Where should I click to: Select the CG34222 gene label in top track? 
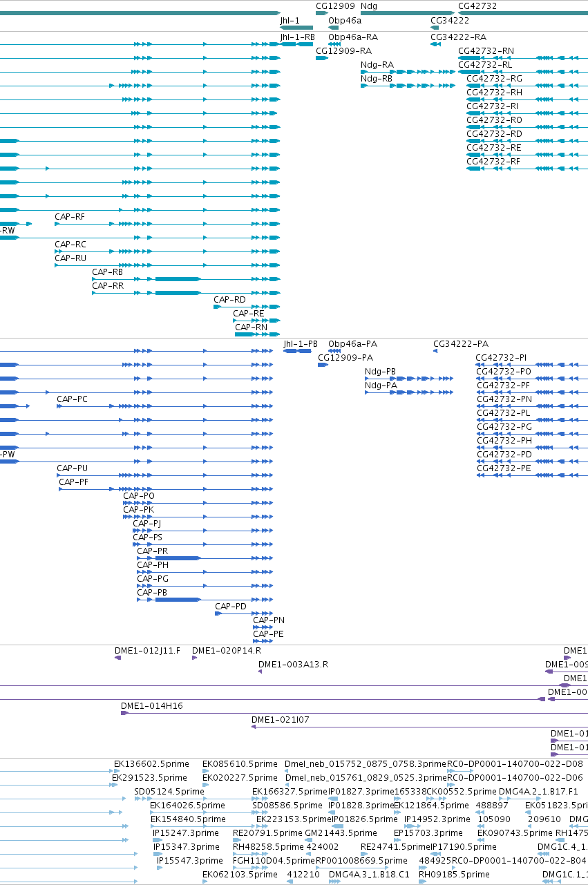pos(450,21)
